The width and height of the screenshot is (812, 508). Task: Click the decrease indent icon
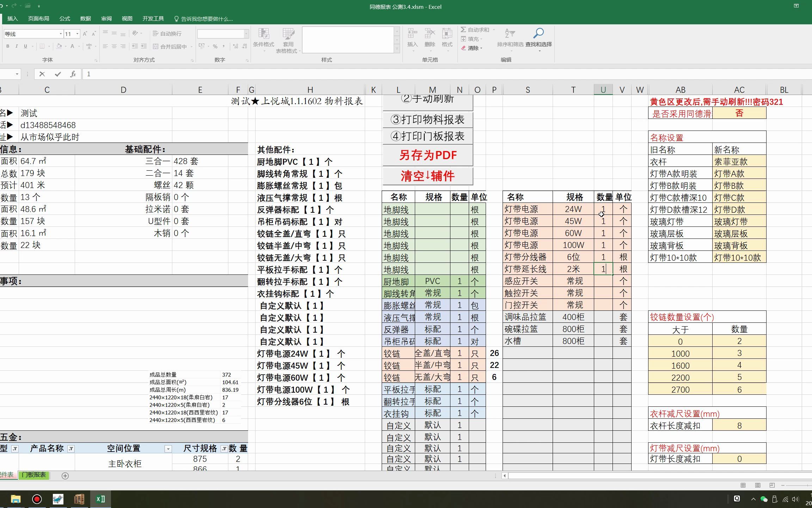[x=135, y=46]
